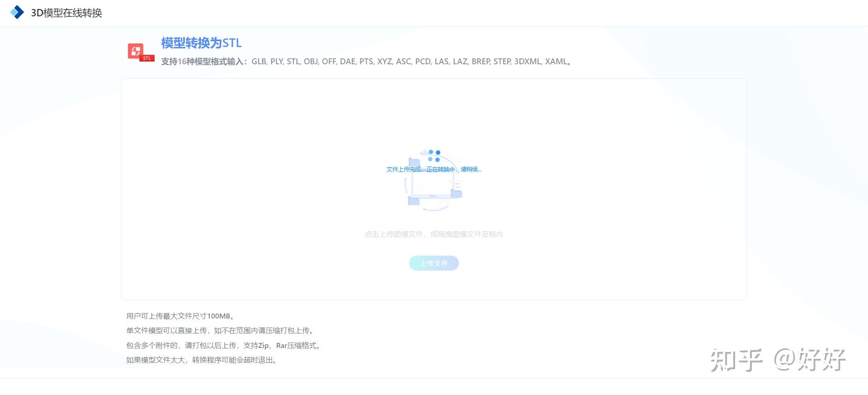This screenshot has width=868, height=395.
Task: Click the 转换程序可能会超时退出 warning line
Action: click(x=203, y=360)
